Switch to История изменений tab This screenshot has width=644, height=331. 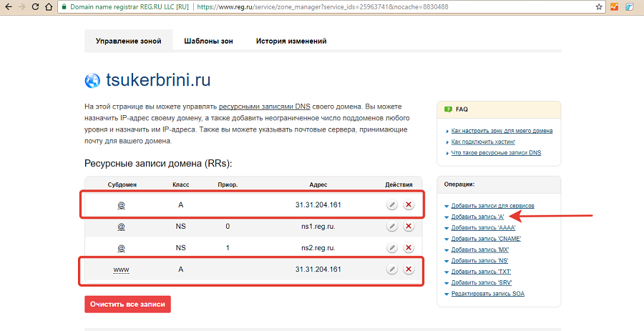(x=290, y=41)
